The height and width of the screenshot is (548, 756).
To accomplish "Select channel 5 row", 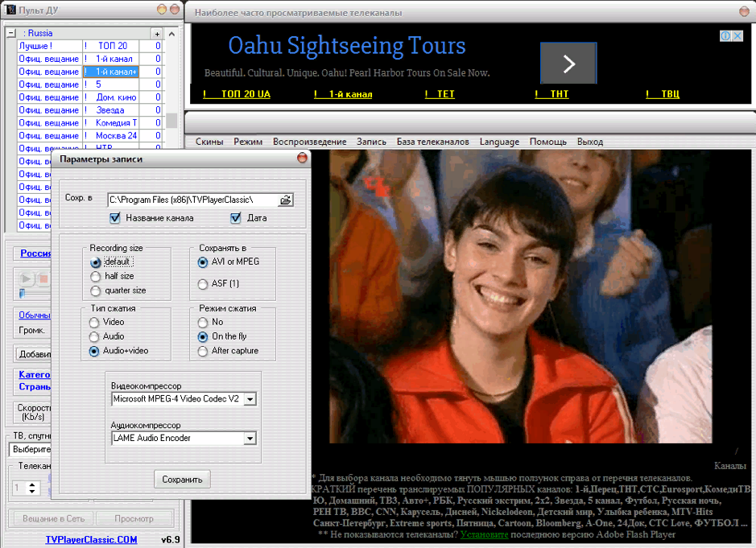I will [89, 84].
